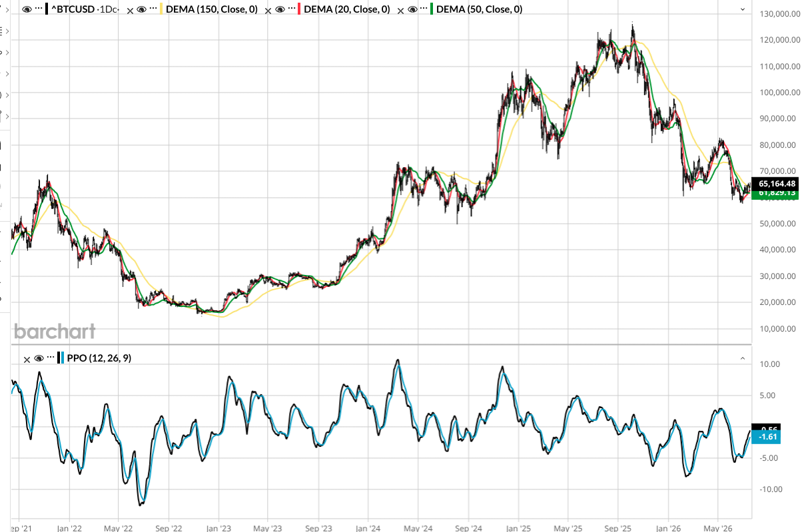Collapse the PPO pane using its chevron

click(743, 358)
